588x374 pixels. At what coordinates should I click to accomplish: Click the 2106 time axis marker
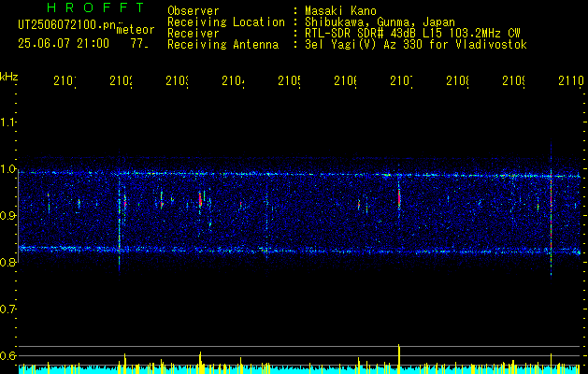point(345,81)
